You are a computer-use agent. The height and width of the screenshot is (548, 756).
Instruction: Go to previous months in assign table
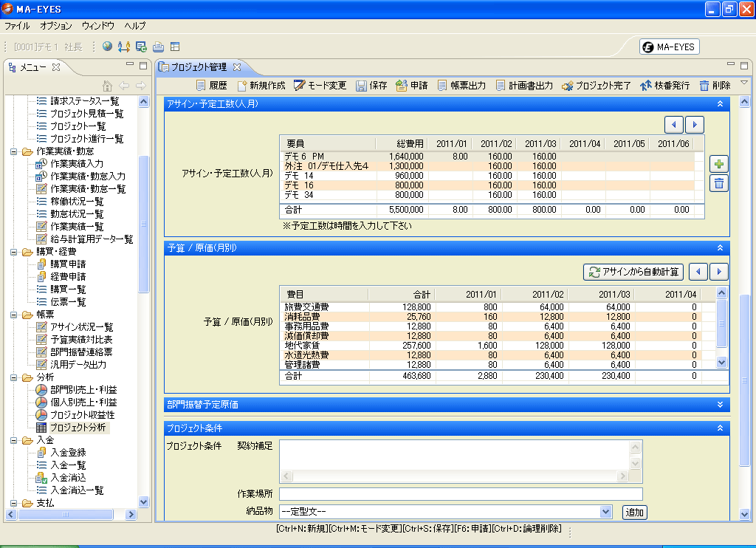(x=673, y=125)
